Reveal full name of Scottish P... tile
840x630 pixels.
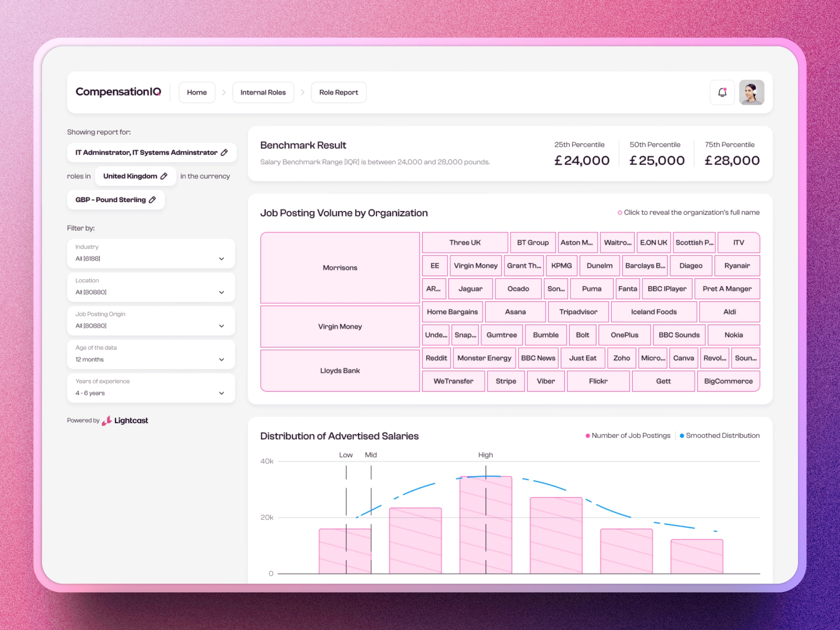point(694,242)
